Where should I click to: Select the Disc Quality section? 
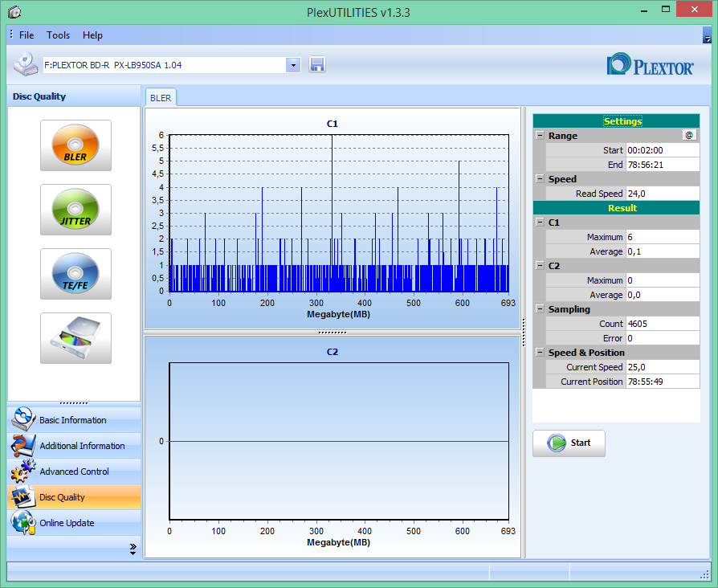pos(74,497)
